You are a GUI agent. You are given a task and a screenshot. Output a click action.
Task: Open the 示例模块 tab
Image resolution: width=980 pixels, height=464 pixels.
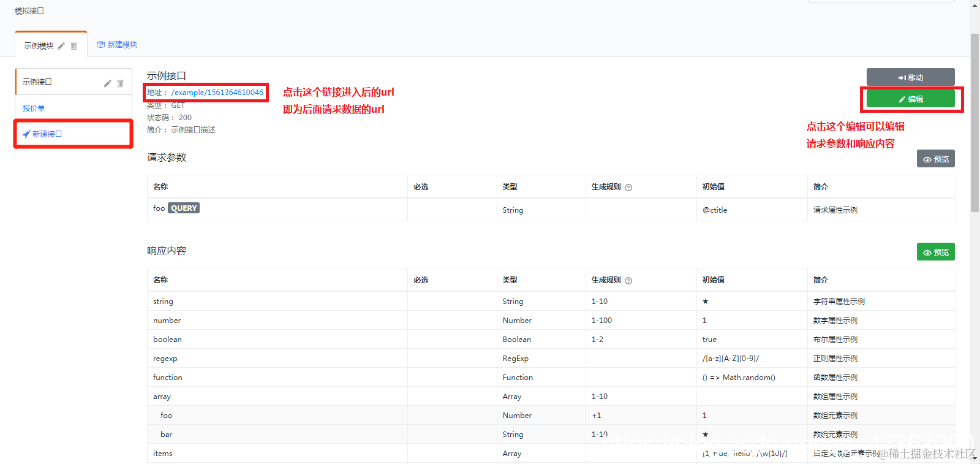[51, 45]
